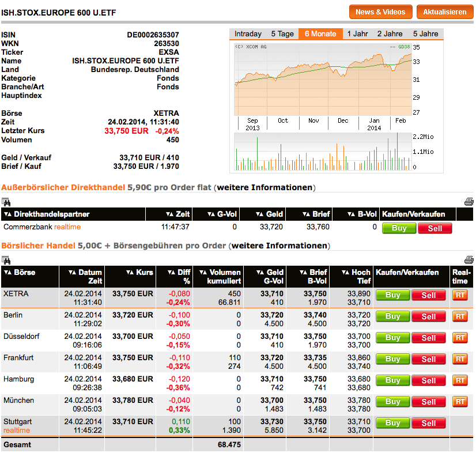This screenshot has height=453, width=476.
Task: Sell on München exchange
Action: (429, 402)
